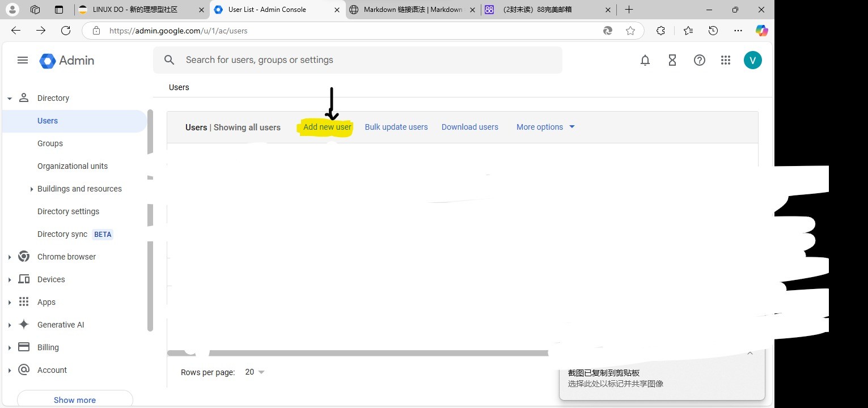
Task: Expand the More options dropdown
Action: 545,127
